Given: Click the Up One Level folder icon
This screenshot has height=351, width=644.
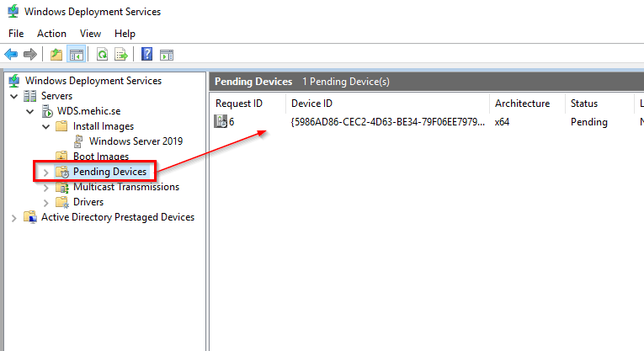Looking at the screenshot, I should [x=56, y=55].
